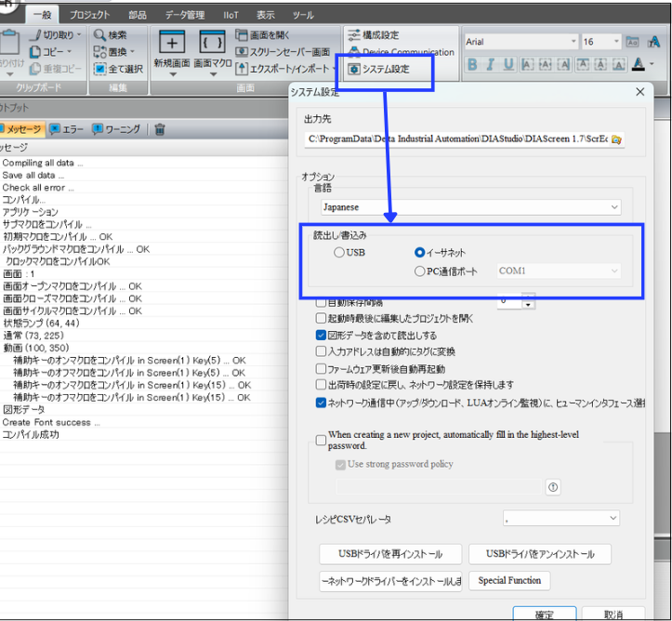Select the USB radio button
The width and height of the screenshot is (672, 621).
click(339, 252)
